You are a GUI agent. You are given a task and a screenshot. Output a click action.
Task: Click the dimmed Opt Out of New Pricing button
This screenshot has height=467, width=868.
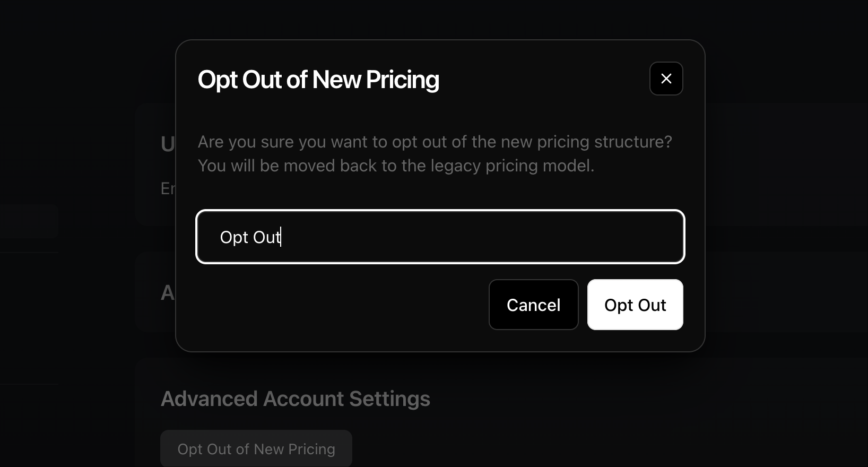(256, 448)
